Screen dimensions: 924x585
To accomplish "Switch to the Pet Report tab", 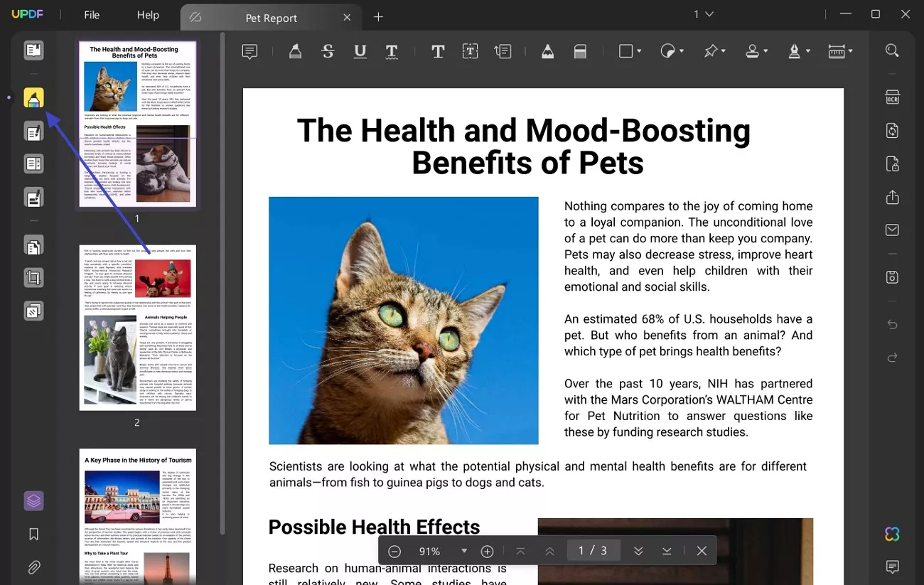I will [x=271, y=18].
